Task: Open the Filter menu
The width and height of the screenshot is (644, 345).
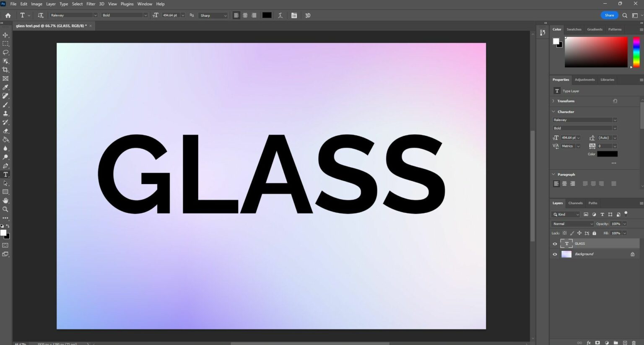Action: [x=91, y=4]
